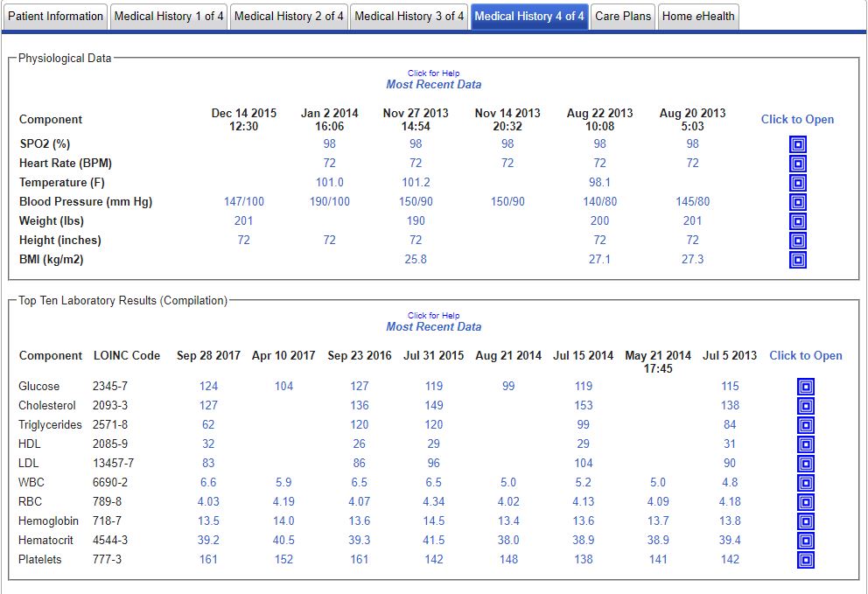Click RBC value 4.34
Image resolution: width=868 pixels, height=594 pixels.
coord(433,501)
